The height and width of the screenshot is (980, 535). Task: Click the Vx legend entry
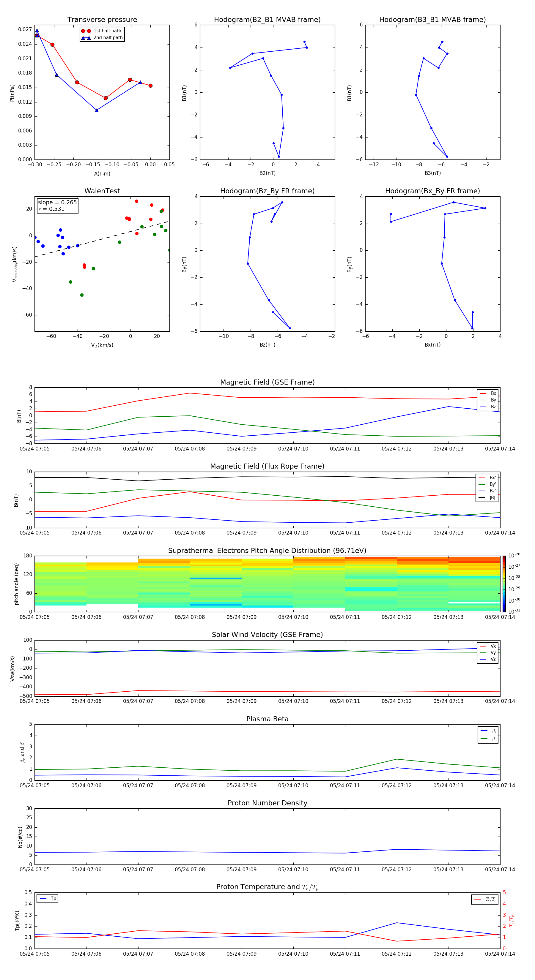(x=488, y=646)
